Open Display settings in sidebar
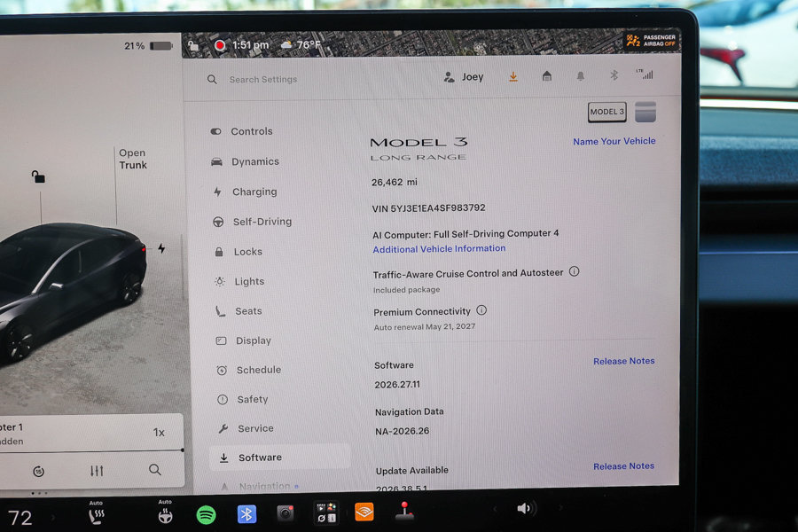The width and height of the screenshot is (798, 532). pos(244,340)
